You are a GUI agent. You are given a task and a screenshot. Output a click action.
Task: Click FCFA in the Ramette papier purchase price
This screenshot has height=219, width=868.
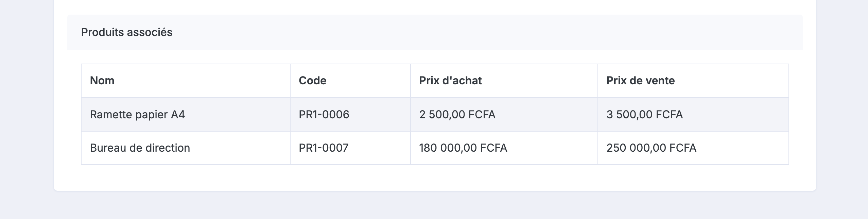pyautogui.click(x=482, y=115)
